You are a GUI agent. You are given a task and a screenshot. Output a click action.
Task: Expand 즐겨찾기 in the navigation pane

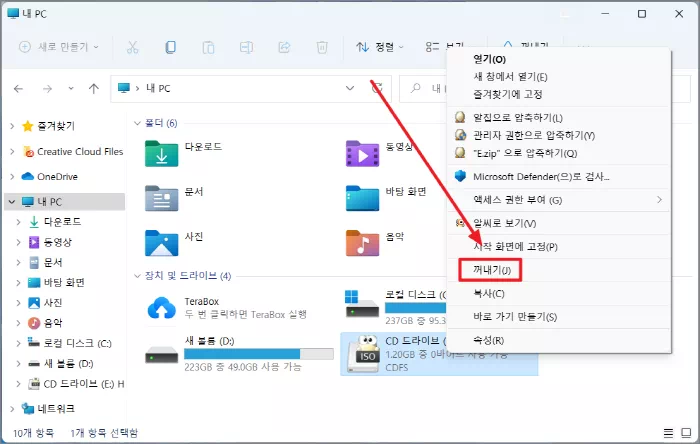point(12,126)
